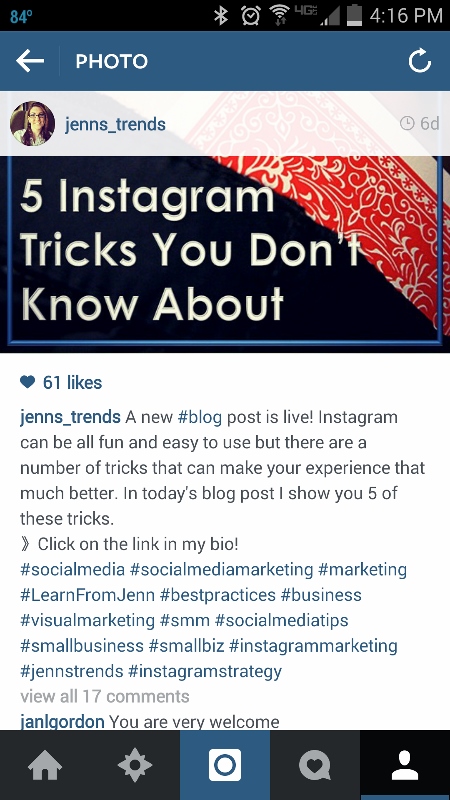Refresh the photo with reload icon
The image size is (450, 800).
pyautogui.click(x=420, y=61)
